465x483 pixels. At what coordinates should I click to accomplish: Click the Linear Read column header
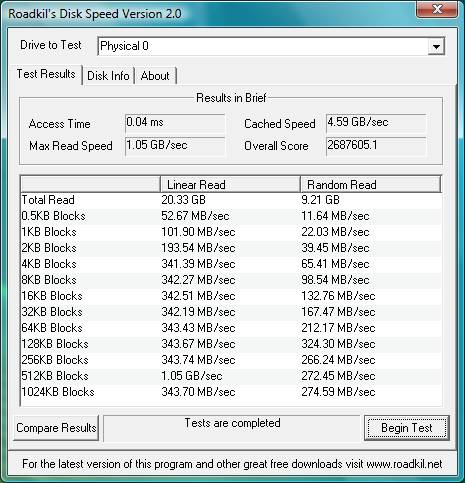pos(230,184)
